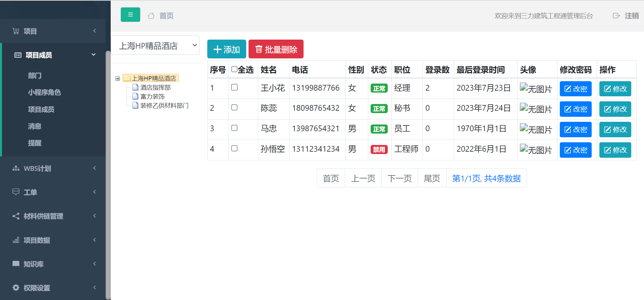Click 改密 for 陈蕊
644x300 pixels.
click(x=576, y=109)
